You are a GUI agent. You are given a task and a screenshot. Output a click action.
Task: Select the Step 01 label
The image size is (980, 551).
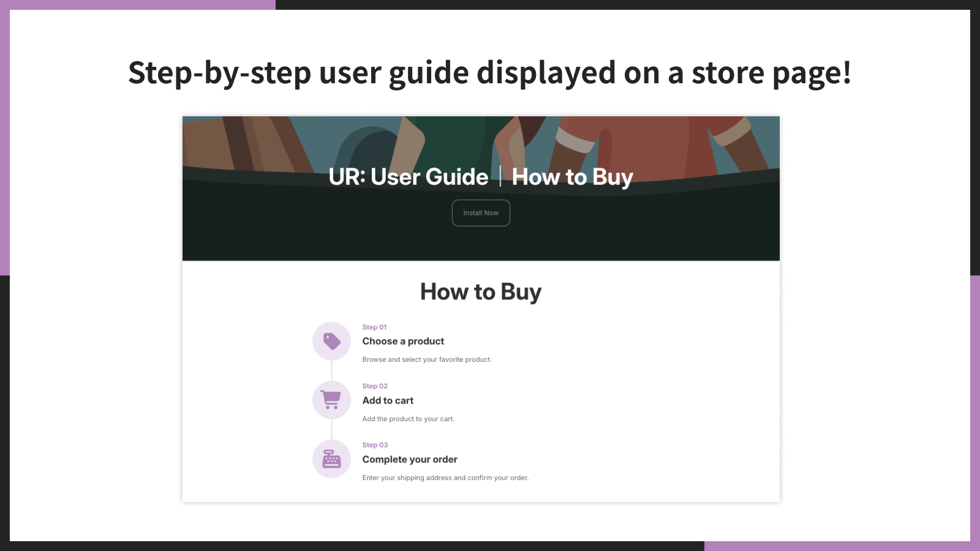tap(374, 327)
